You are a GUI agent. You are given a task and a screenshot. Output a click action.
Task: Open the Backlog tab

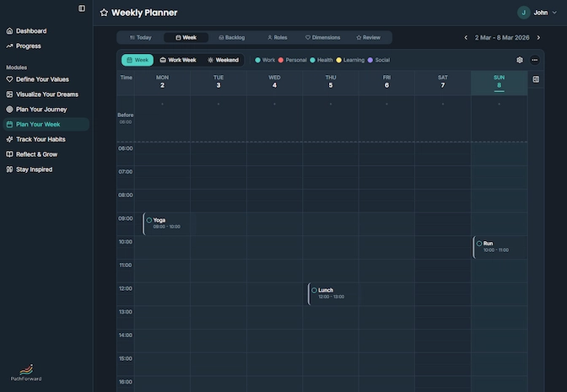[x=232, y=38]
